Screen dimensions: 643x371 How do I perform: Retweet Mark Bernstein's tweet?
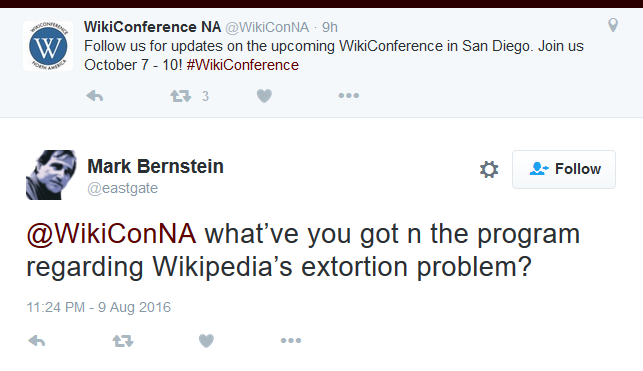(x=123, y=341)
